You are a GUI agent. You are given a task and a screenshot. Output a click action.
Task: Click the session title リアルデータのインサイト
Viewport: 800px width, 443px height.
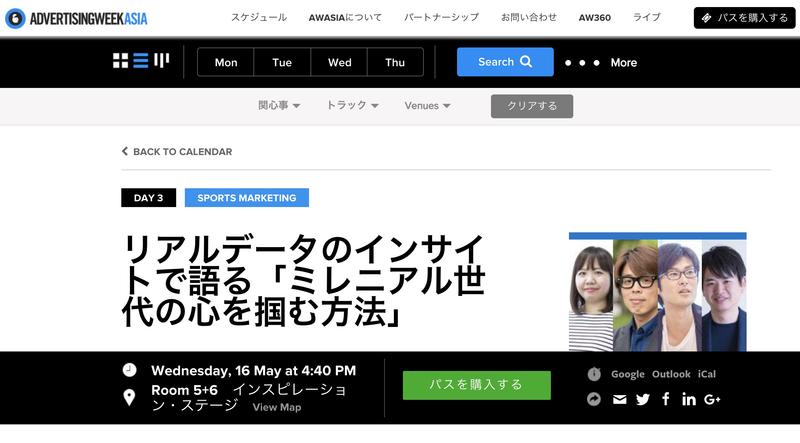click(x=303, y=280)
